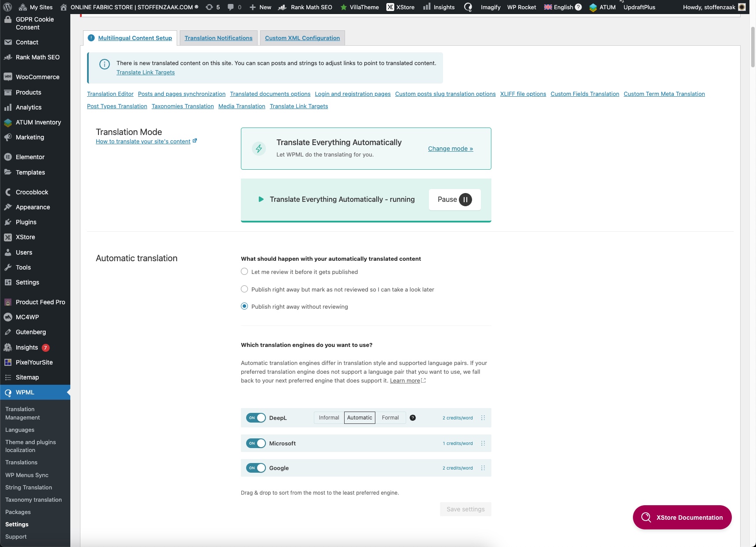
Task: Open the ATUM admin bar item
Action: (602, 7)
